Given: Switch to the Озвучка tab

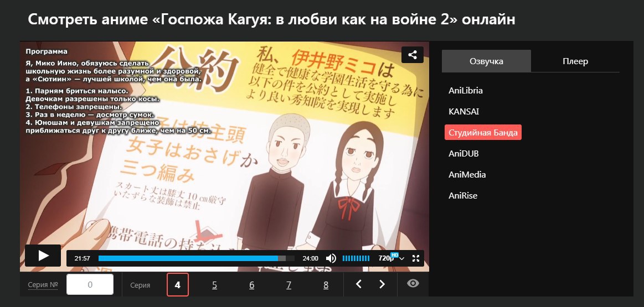Looking at the screenshot, I should [486, 61].
